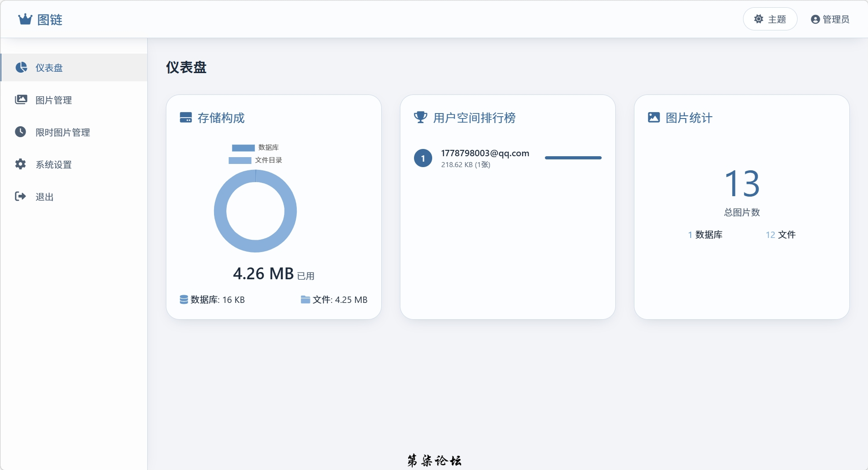Viewport: 868px width, 470px height.
Task: Open 图片管理 in the sidebar
Action: 54,100
